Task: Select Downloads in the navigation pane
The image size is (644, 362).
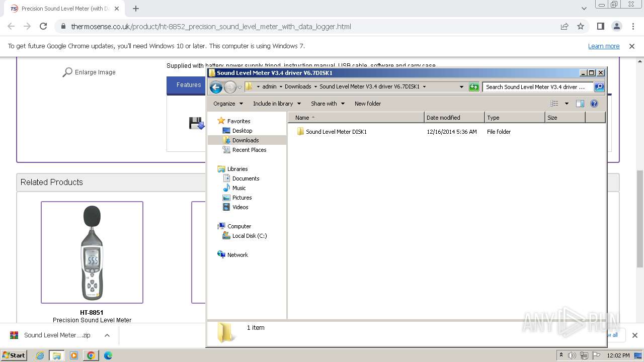Action: (x=240, y=140)
